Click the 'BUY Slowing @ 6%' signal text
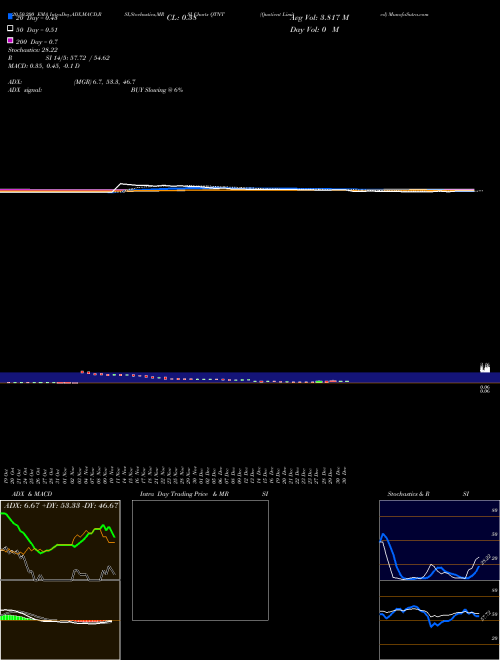 coord(157,90)
